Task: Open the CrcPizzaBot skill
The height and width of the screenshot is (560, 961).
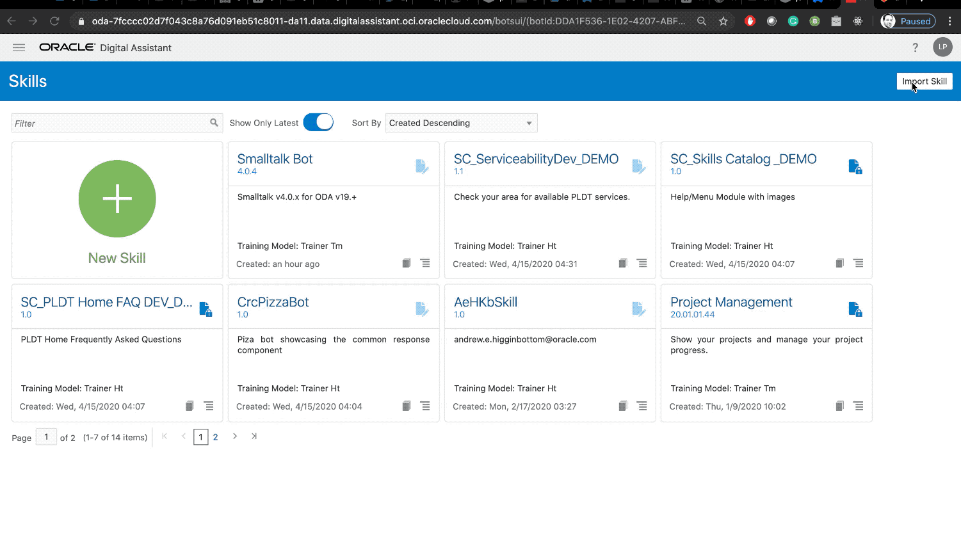Action: point(273,302)
